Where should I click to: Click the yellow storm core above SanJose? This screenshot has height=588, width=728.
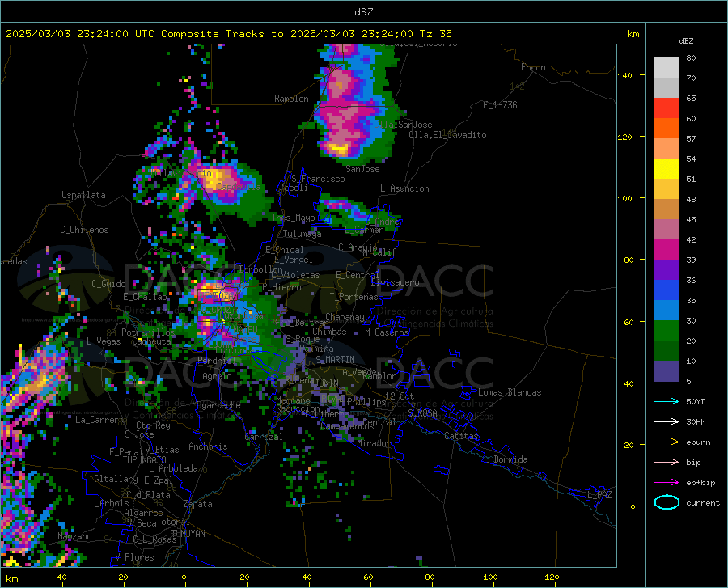(337, 149)
